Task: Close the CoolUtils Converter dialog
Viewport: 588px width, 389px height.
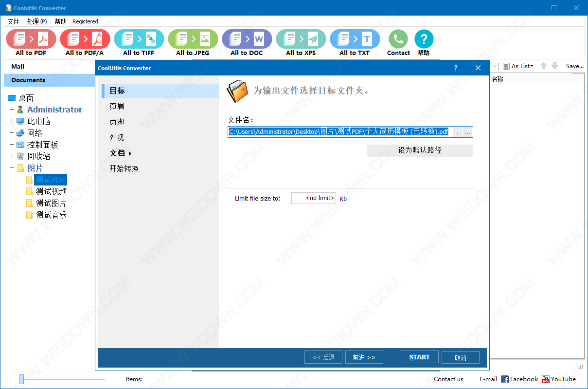Action: click(x=478, y=68)
